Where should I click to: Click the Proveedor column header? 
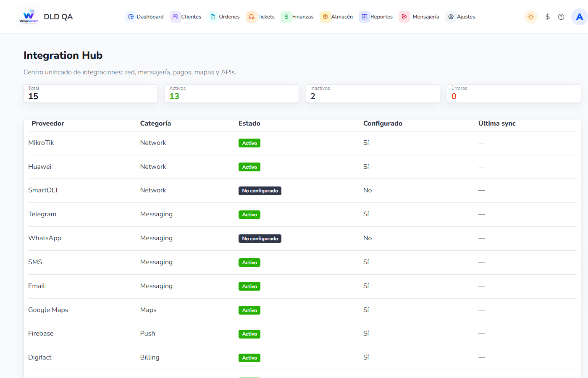48,123
